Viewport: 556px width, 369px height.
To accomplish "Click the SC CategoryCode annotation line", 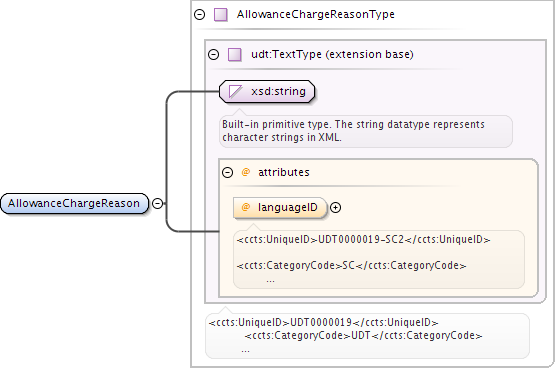I will click(351, 265).
